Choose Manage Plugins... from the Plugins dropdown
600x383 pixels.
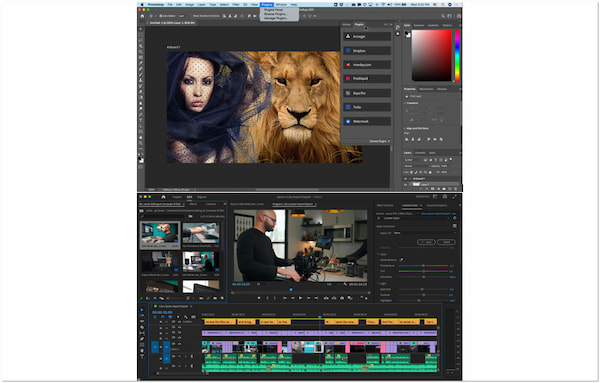tap(276, 18)
